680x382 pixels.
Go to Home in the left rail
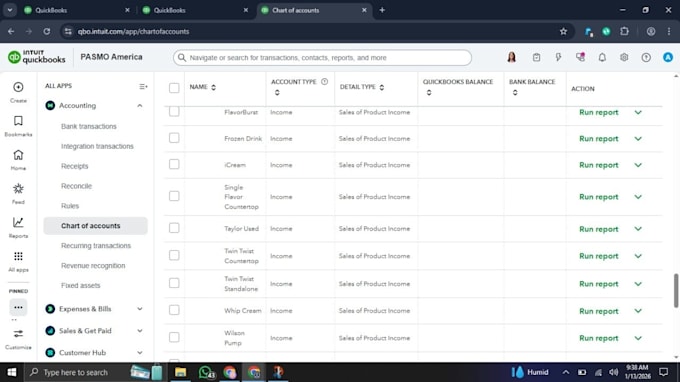(x=18, y=155)
